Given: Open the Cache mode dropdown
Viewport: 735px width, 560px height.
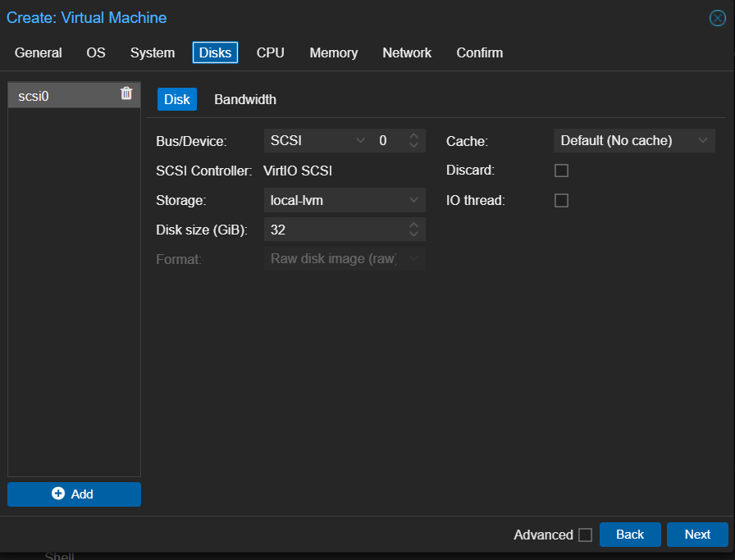Looking at the screenshot, I should tap(633, 141).
